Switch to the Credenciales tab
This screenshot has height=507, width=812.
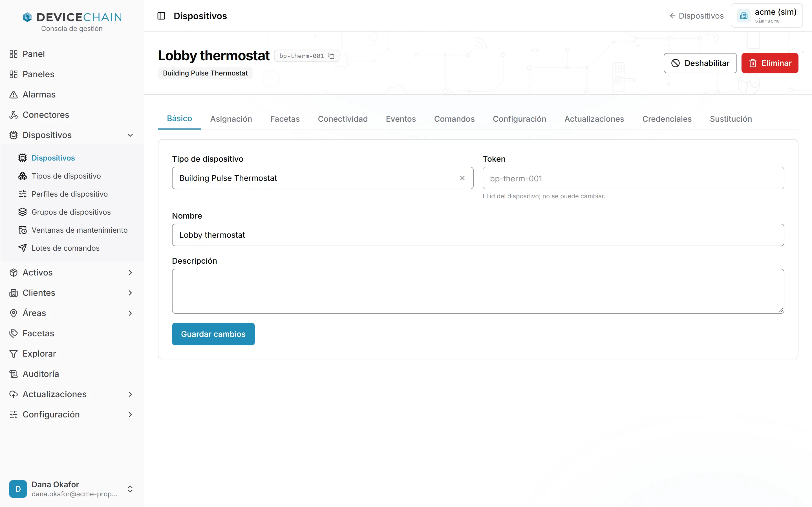(667, 119)
